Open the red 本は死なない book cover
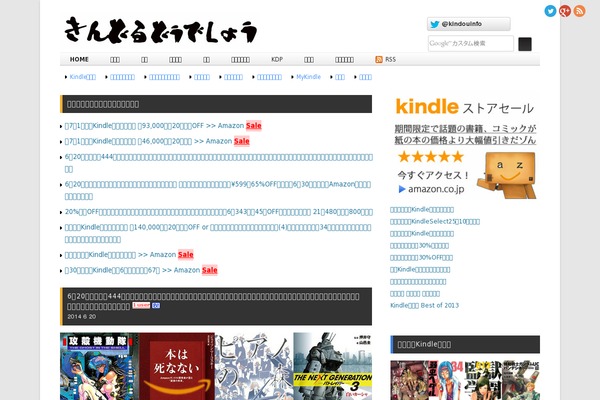The image size is (600, 400). tap(176, 366)
